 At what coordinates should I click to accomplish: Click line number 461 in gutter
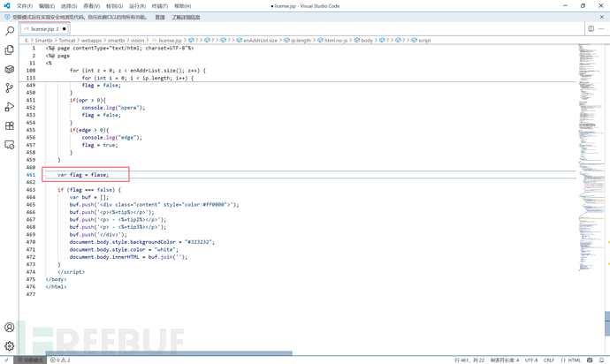(31, 175)
